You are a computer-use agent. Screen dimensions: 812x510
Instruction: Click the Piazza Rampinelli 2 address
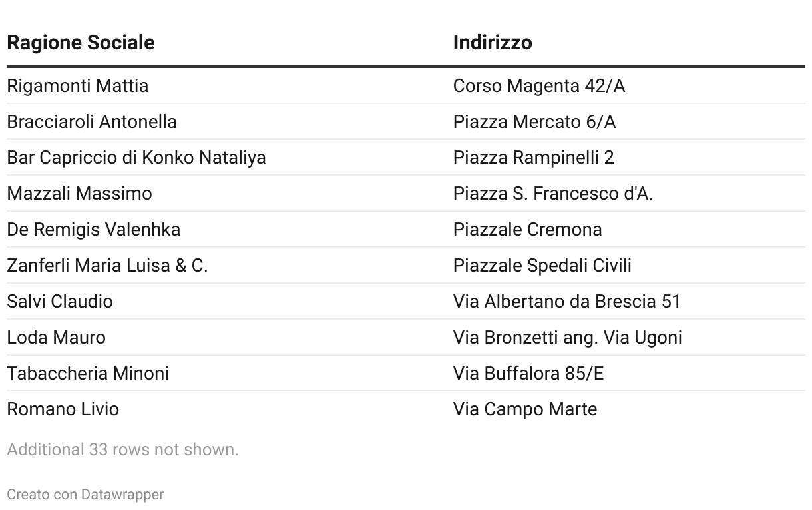coord(534,158)
